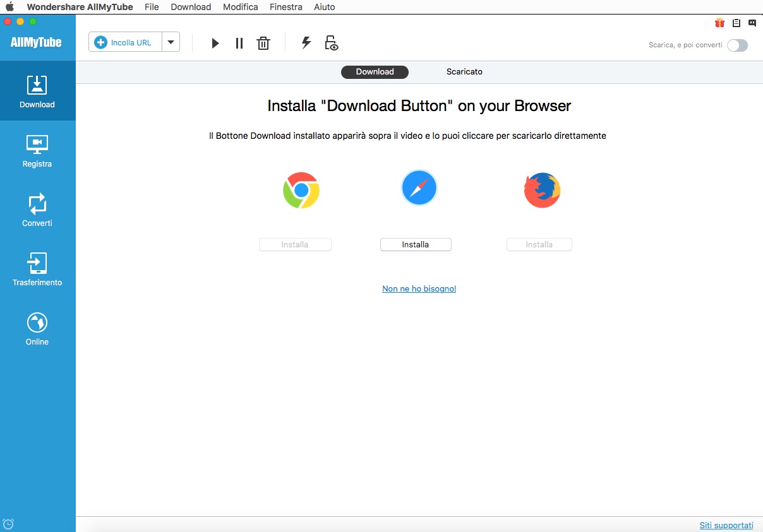763x532 pixels.
Task: Open the Finestra menu
Action: click(285, 7)
